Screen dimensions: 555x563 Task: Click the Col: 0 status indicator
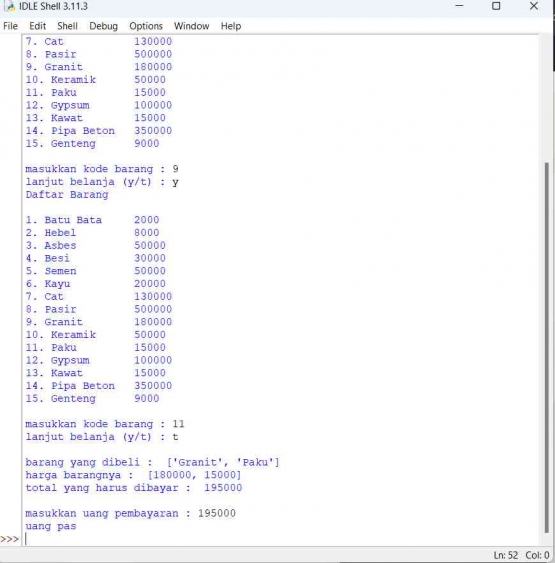pos(537,555)
